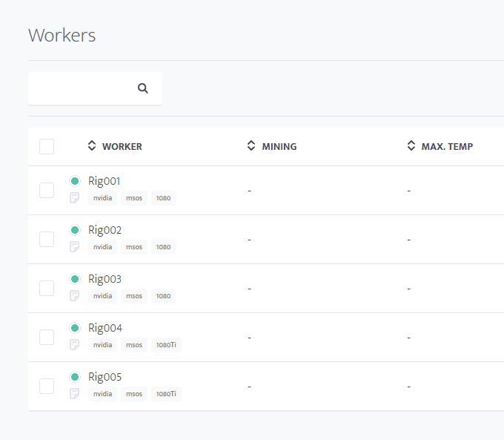Screen dimensions: 504x440
Task: Select the Rig004 row checkbox
Action: (x=47, y=337)
